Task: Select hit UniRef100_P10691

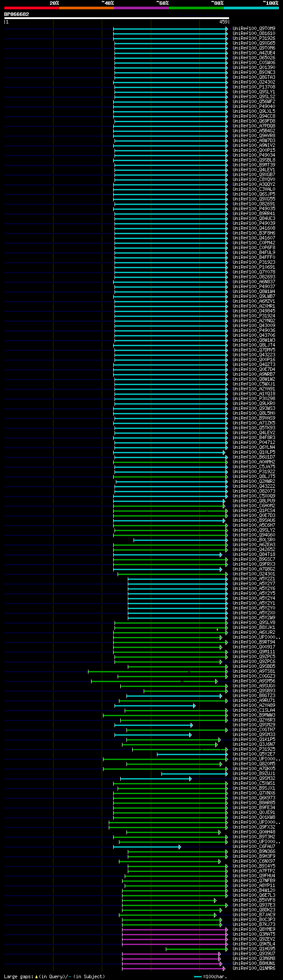Action: tap(254, 267)
